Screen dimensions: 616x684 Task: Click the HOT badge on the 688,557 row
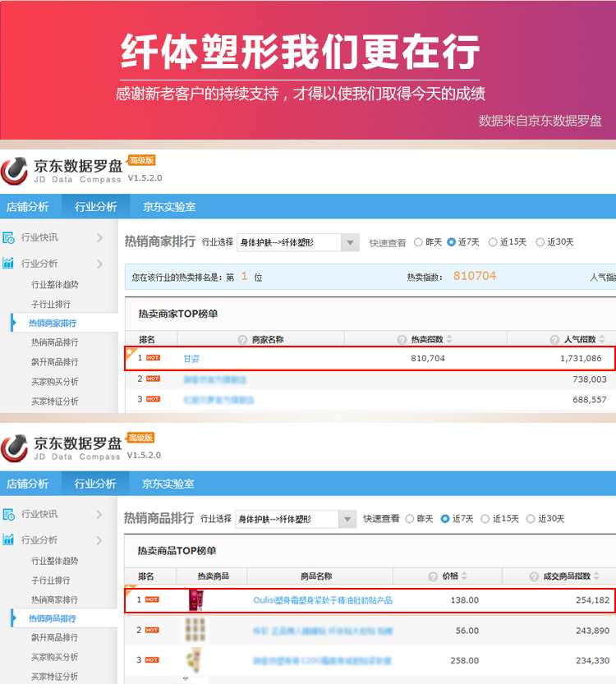click(153, 399)
